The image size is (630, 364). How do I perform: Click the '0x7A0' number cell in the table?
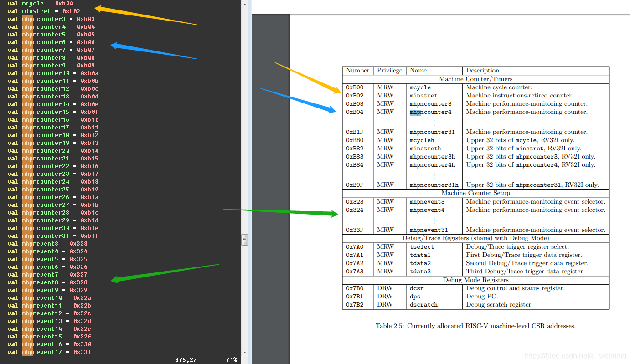(355, 247)
